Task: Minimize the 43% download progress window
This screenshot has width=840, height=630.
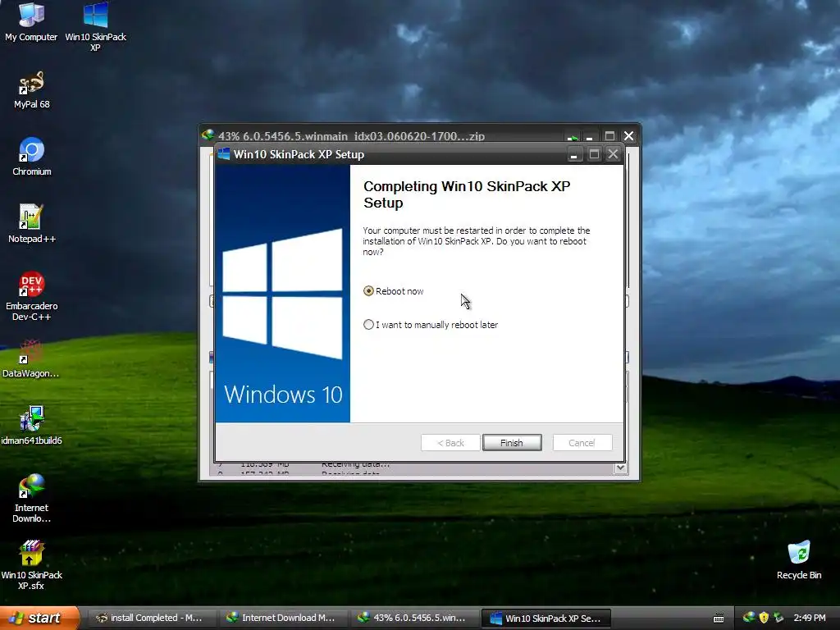Action: [x=589, y=136]
